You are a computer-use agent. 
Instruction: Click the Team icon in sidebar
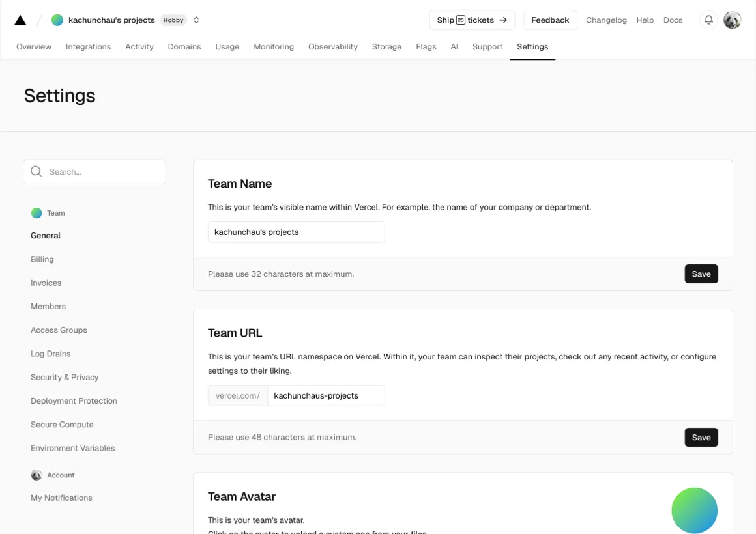36,213
